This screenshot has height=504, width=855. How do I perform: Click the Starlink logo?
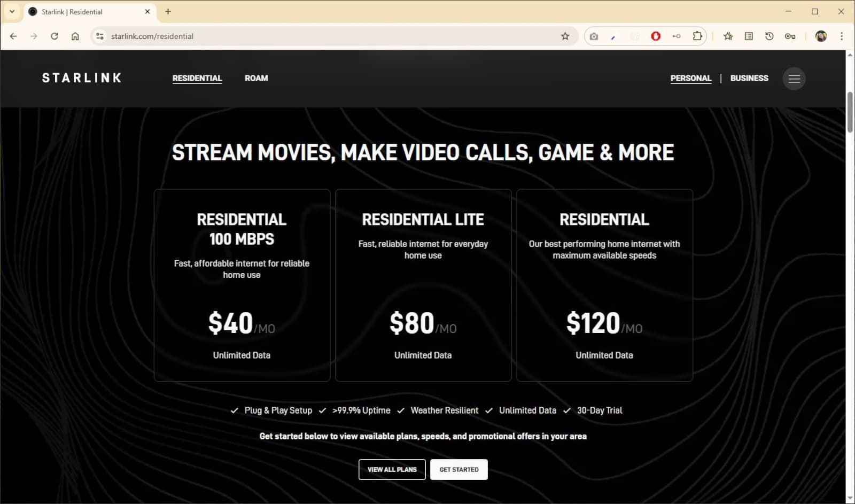[x=82, y=78]
